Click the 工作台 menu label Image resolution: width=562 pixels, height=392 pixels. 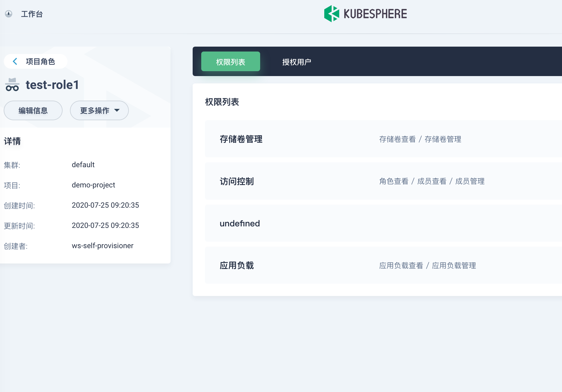click(x=32, y=14)
